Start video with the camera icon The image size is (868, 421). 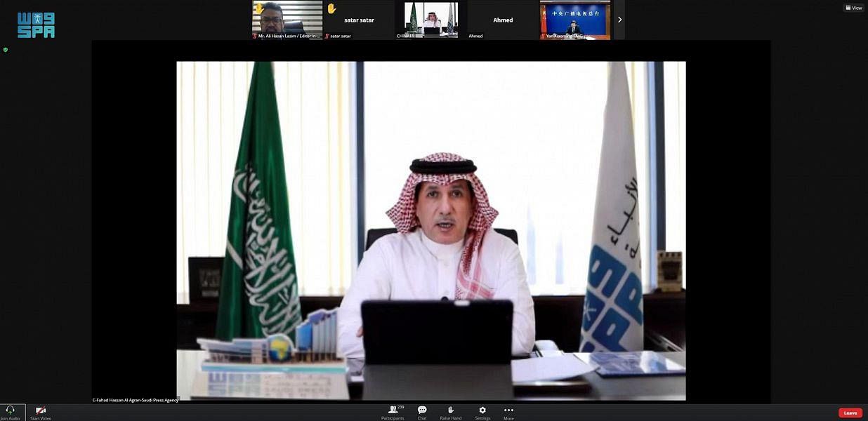40,410
